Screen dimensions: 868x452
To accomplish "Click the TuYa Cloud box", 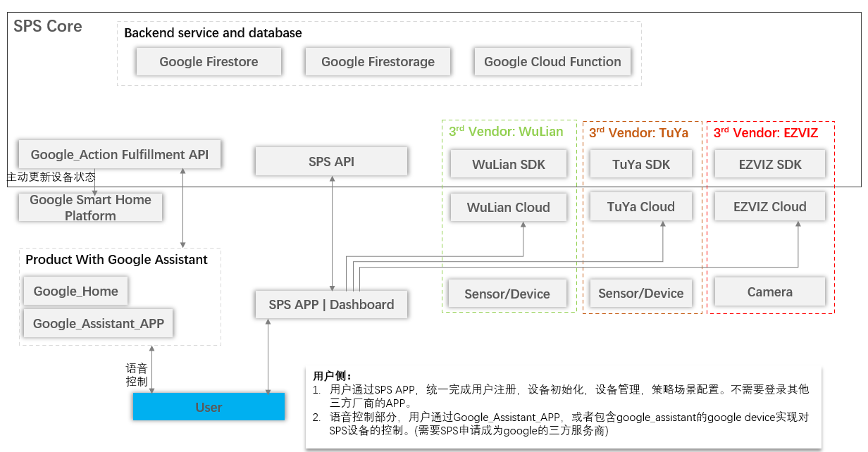I will click(641, 207).
